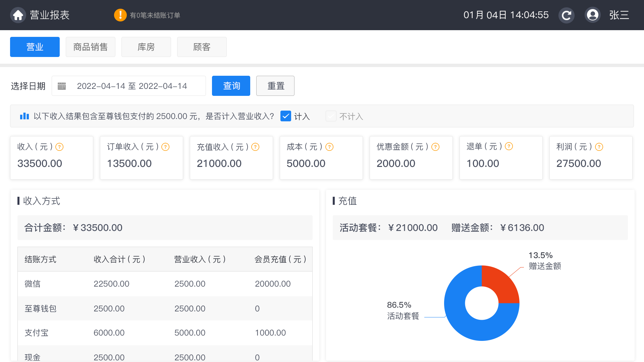Click help icon next to 退单(元)

[x=509, y=146]
